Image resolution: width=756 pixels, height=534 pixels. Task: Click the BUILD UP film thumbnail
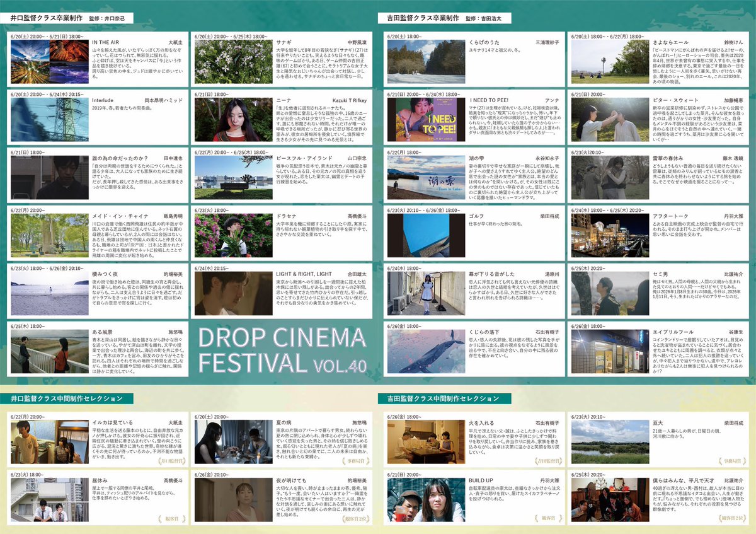(x=425, y=499)
